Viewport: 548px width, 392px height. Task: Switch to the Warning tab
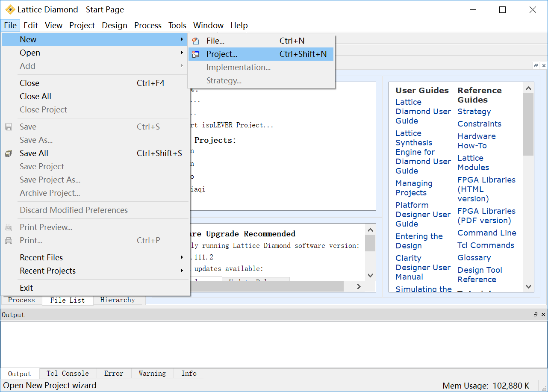click(x=152, y=373)
